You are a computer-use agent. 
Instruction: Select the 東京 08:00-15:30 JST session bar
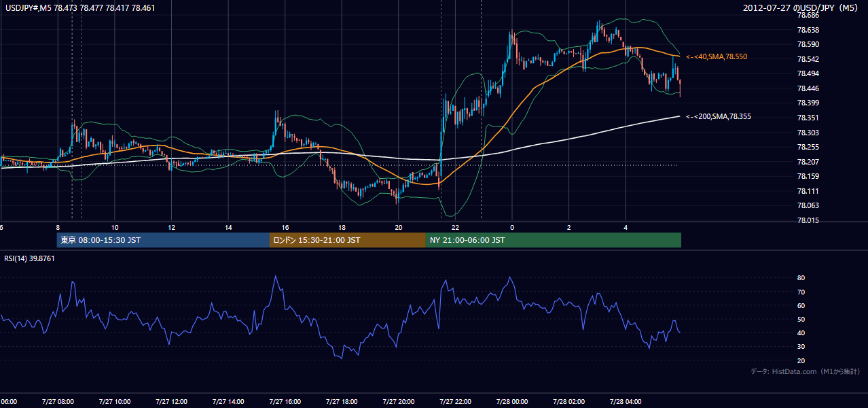tap(164, 240)
